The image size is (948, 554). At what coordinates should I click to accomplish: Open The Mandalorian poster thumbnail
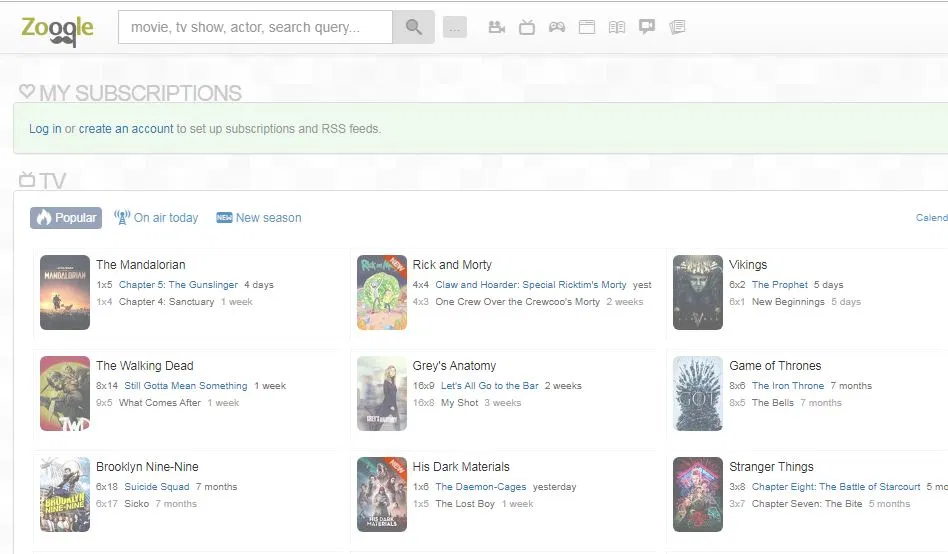coord(65,292)
